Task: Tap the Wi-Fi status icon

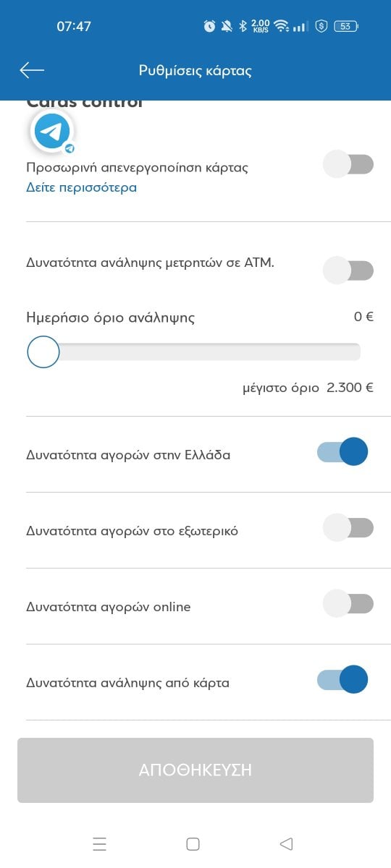Action: 282,27
